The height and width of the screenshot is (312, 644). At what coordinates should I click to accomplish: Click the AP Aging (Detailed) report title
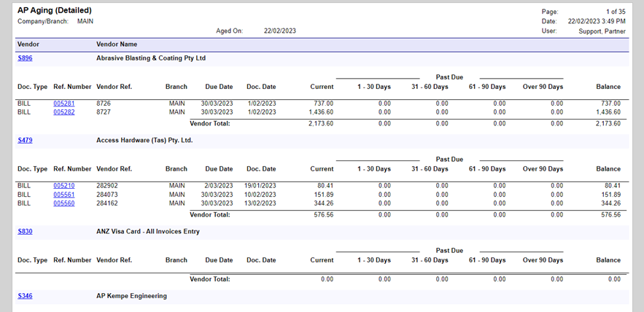click(55, 10)
